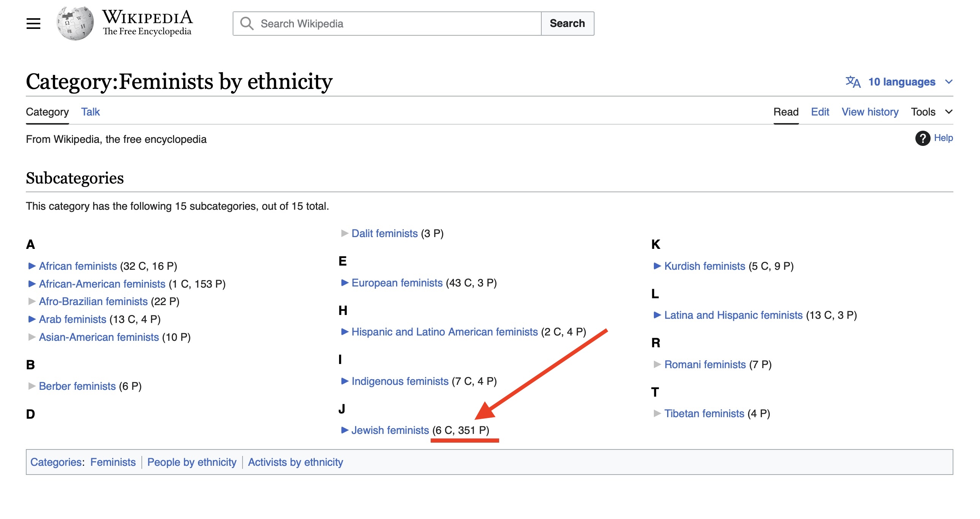This screenshot has height=519, width=980.
Task: Expand the European feminists arrow
Action: 345,283
